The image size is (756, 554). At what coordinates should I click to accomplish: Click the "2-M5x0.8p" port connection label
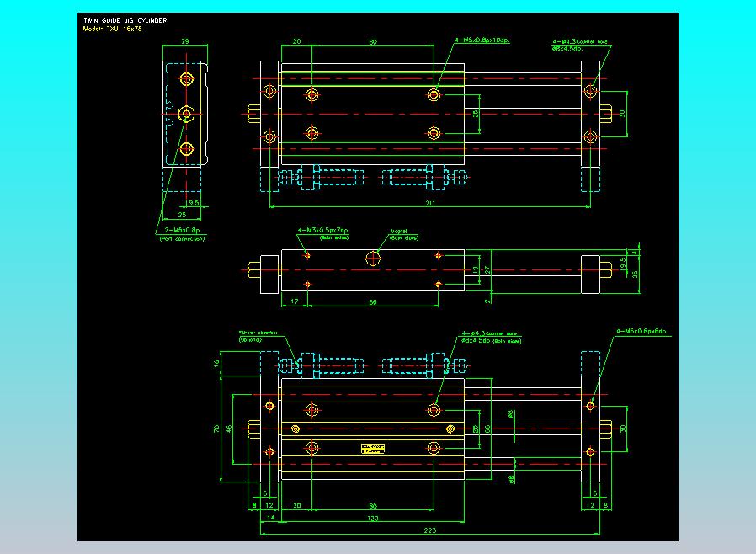coord(181,230)
